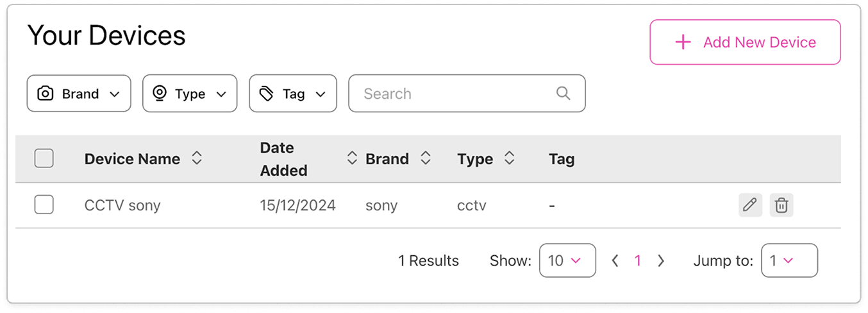Sort by Date Added arrows icon
Image resolution: width=868 pixels, height=313 pixels.
click(x=351, y=158)
